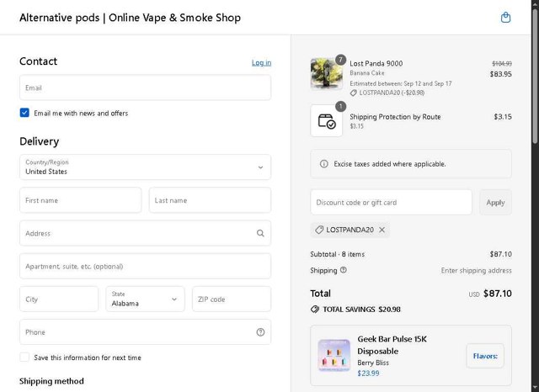Click the Subtotal 8 items text
The height and width of the screenshot is (392, 539).
click(337, 254)
